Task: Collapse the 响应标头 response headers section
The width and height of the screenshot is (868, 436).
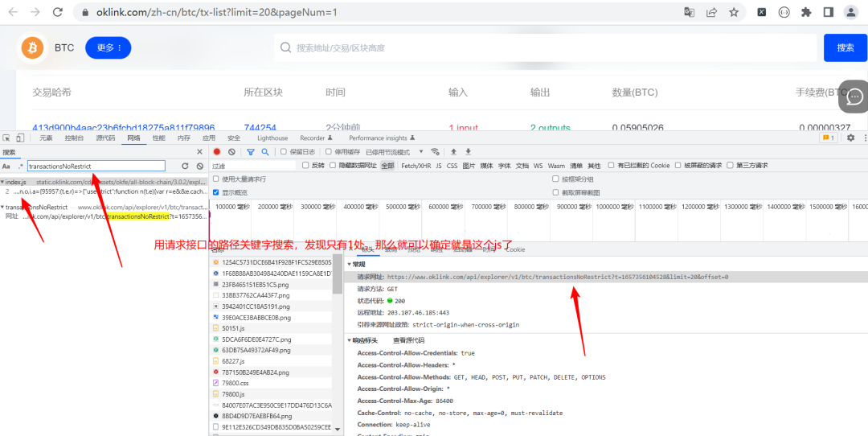Action: (349, 341)
